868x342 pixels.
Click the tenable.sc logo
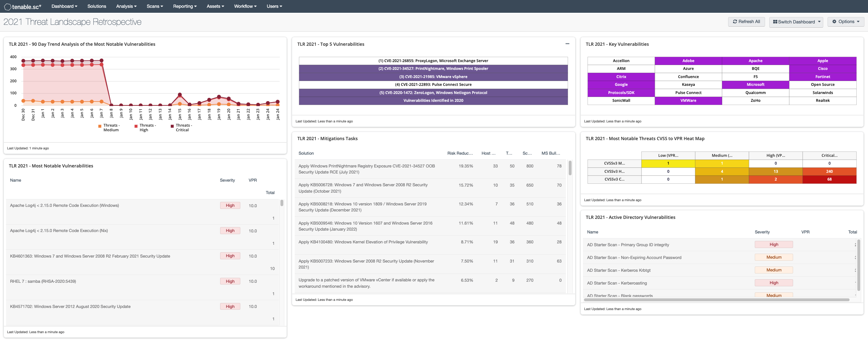click(x=23, y=6)
